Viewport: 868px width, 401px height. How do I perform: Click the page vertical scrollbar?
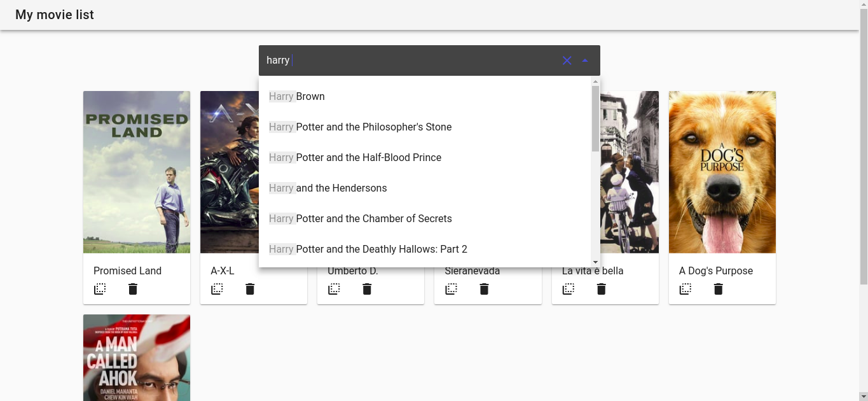(x=864, y=146)
